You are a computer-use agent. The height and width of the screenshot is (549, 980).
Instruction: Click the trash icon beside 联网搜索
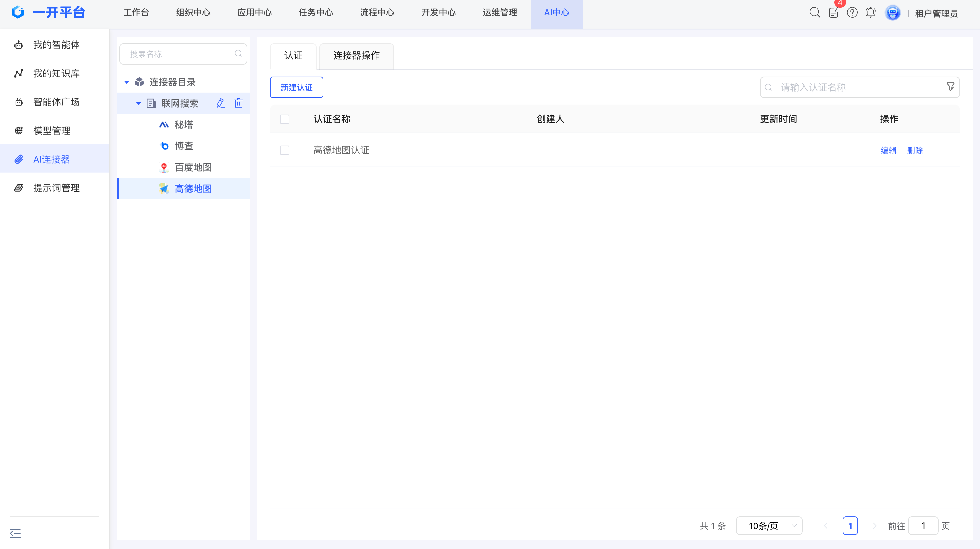click(x=239, y=103)
